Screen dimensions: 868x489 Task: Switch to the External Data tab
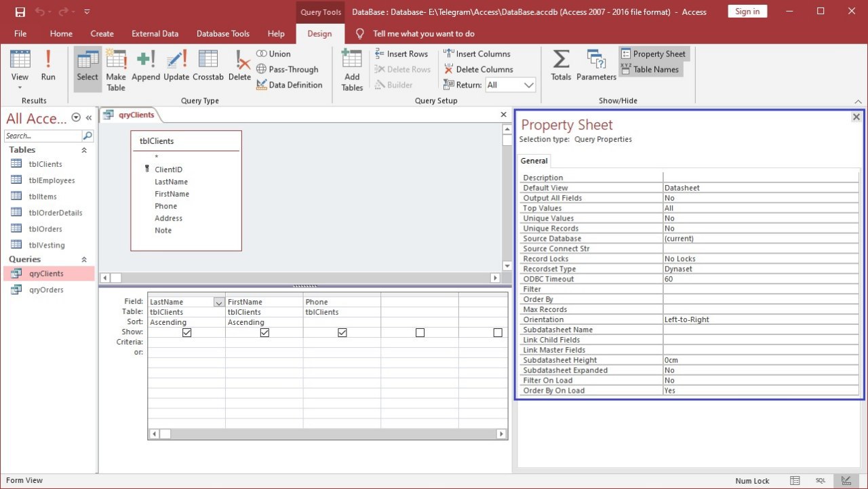(x=155, y=33)
